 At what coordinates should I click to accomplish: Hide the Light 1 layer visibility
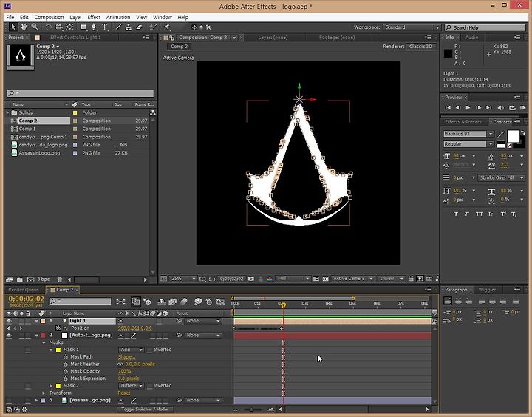pyautogui.click(x=9, y=321)
